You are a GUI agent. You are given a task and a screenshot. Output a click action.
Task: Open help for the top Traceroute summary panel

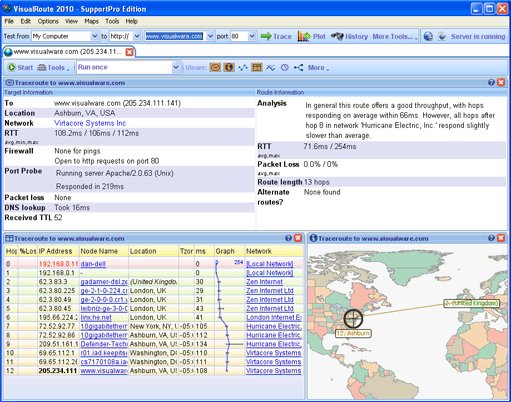[x=491, y=82]
